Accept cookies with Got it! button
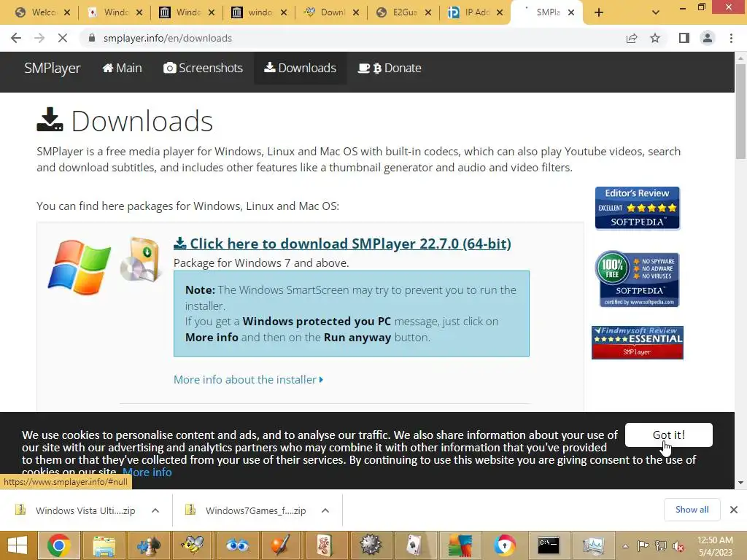 click(x=669, y=435)
